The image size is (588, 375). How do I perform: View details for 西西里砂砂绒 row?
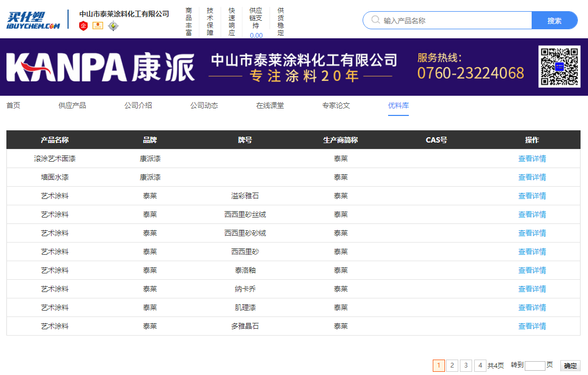(532, 233)
